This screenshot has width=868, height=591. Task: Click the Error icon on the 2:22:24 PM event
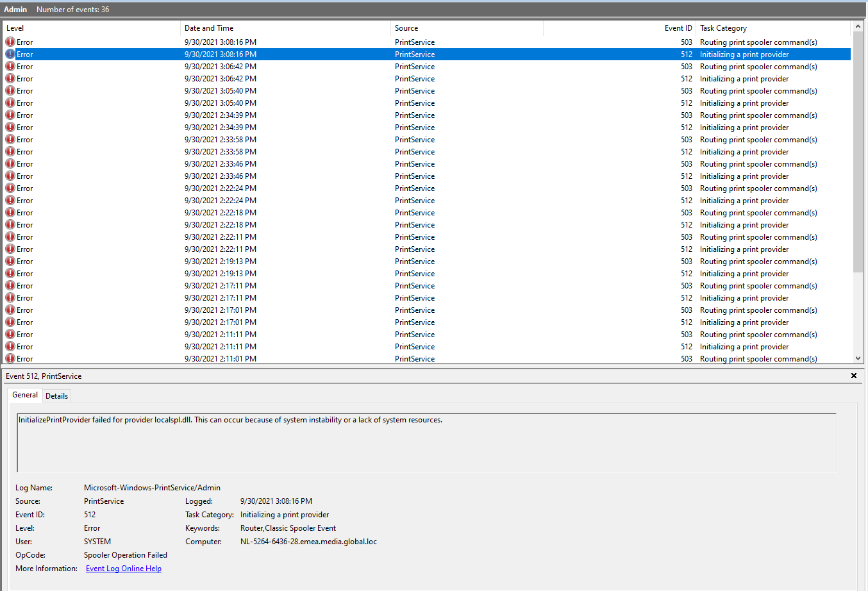9,188
